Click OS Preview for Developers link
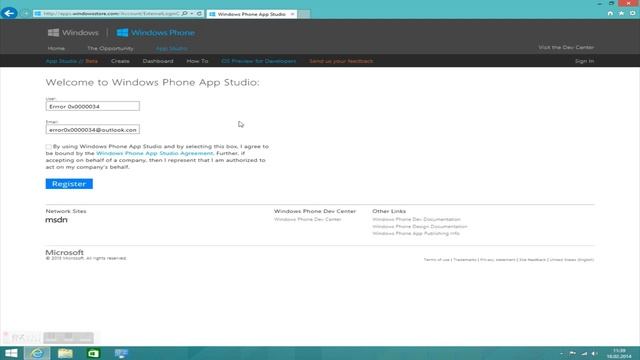640x360 pixels. pyautogui.click(x=259, y=61)
